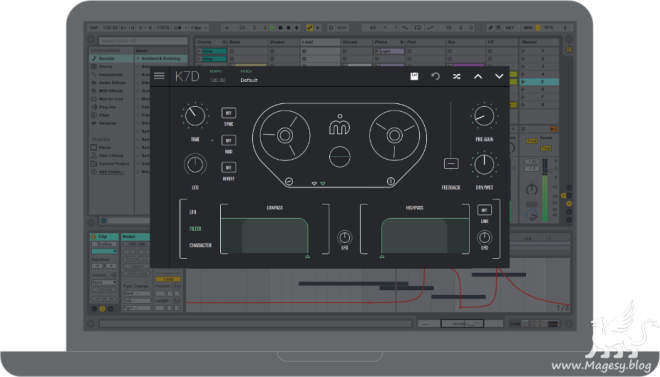Open the Notes tab in Ableton detail view
The image size is (660, 377).
click(136, 237)
